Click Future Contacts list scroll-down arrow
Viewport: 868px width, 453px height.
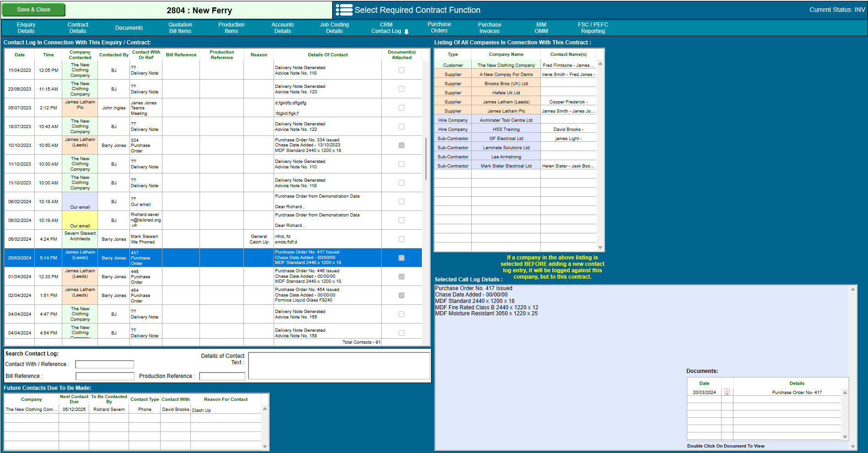click(x=264, y=446)
